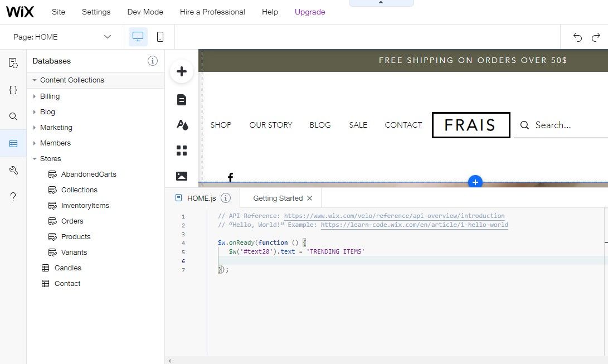
Task: Collapse the Stores collection group
Action: pyautogui.click(x=35, y=159)
